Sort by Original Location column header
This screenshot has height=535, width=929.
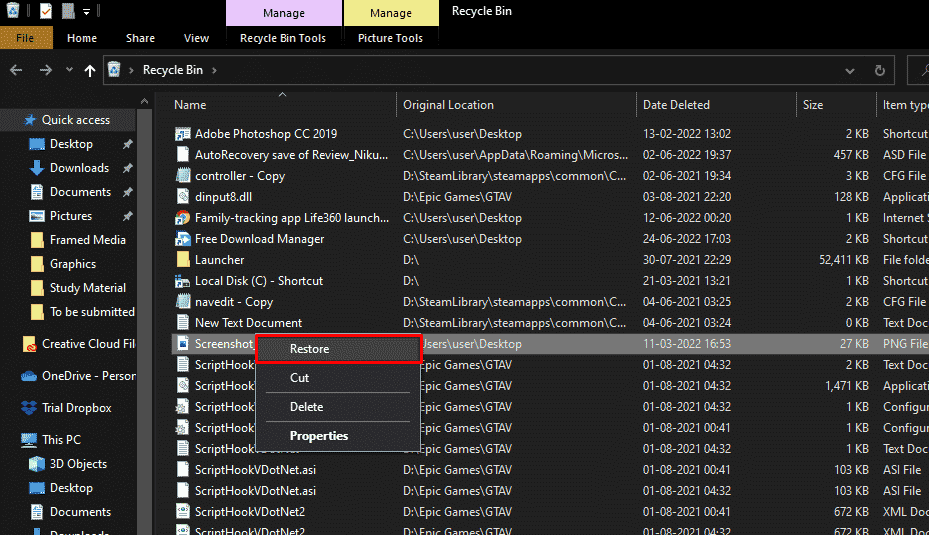[449, 105]
